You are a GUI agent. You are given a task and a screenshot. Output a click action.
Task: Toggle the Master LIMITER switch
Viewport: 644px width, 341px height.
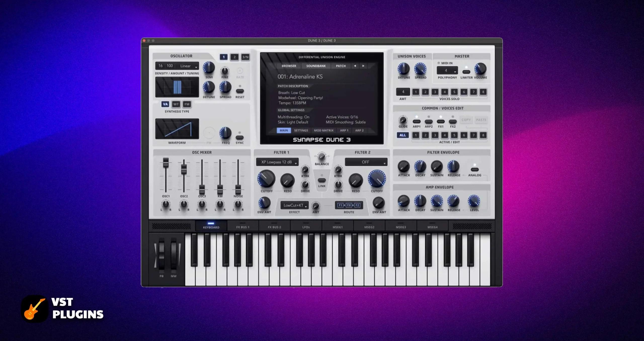coord(466,72)
